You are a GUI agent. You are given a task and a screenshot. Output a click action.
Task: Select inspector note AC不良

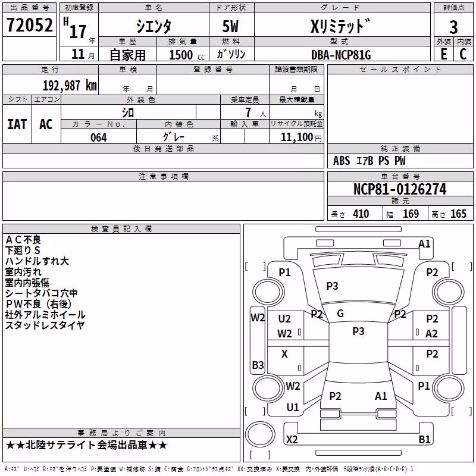coord(23,240)
